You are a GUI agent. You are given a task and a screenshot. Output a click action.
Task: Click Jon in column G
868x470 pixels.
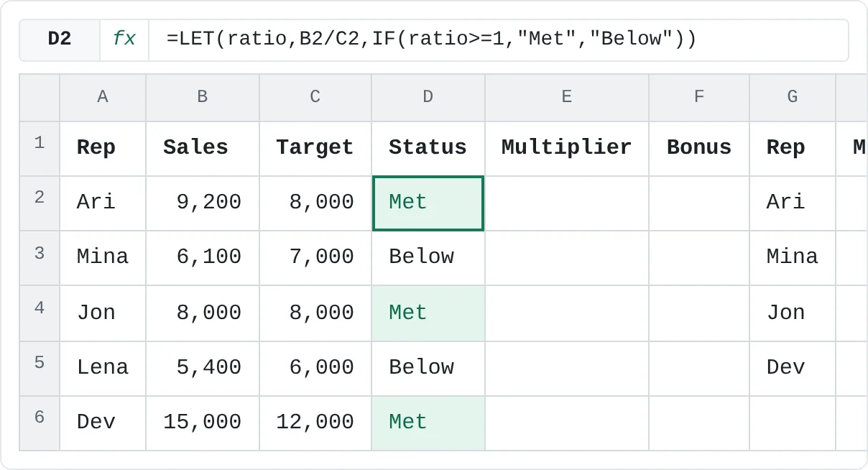[x=793, y=313]
